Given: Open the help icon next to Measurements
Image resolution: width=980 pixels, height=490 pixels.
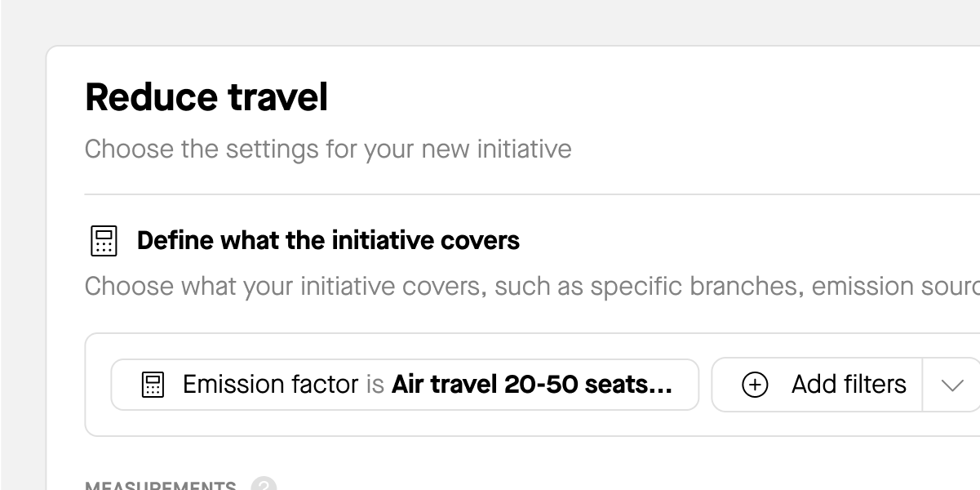Looking at the screenshot, I should [264, 485].
